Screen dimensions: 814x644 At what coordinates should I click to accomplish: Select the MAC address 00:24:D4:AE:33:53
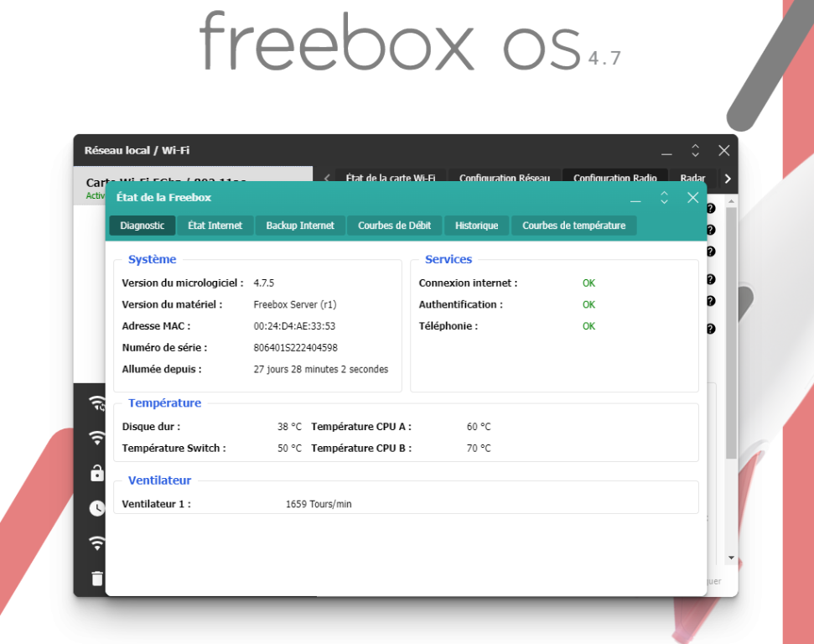coord(294,326)
